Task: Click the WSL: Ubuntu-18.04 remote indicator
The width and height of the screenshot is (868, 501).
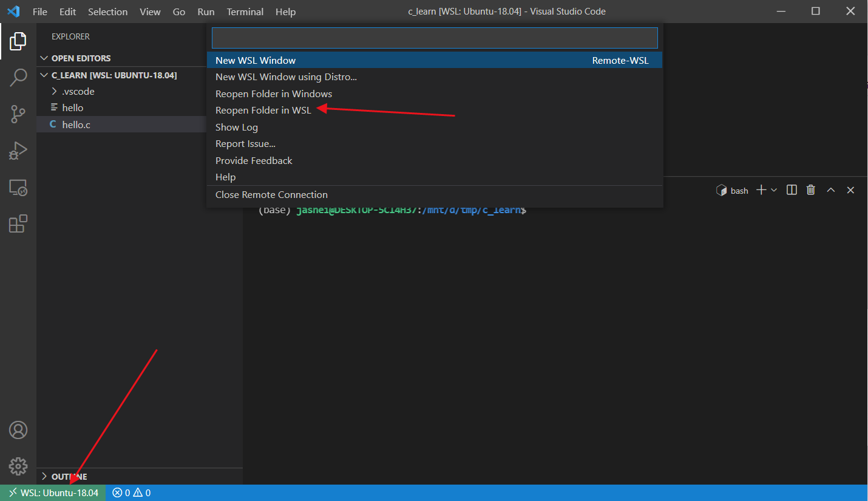Action: (53, 493)
